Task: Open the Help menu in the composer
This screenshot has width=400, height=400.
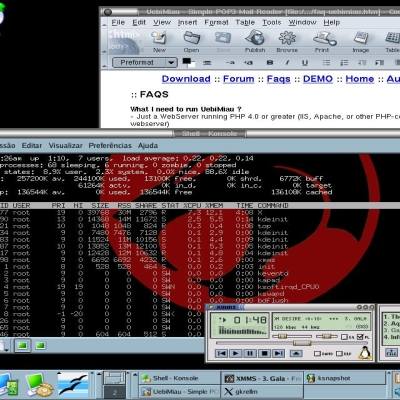Action: [332, 22]
